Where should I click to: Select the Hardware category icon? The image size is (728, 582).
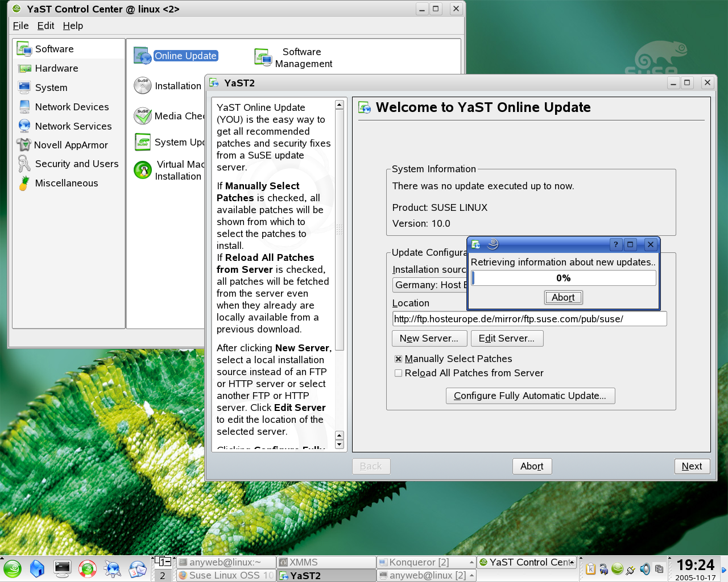[x=25, y=68]
